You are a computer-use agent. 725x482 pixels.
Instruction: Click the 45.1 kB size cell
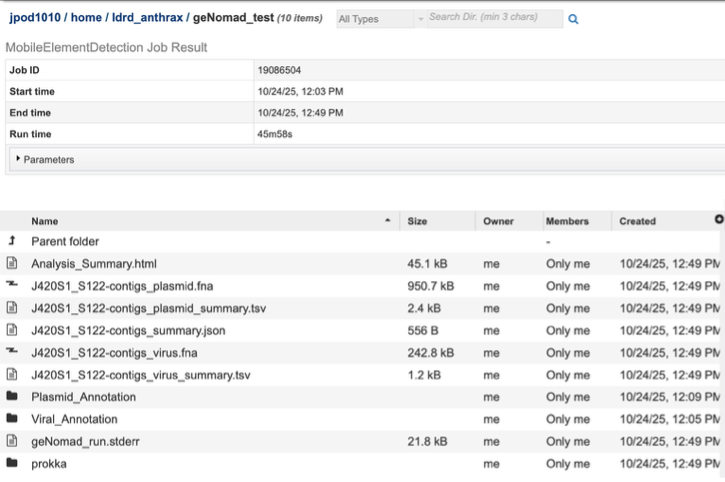[427, 264]
